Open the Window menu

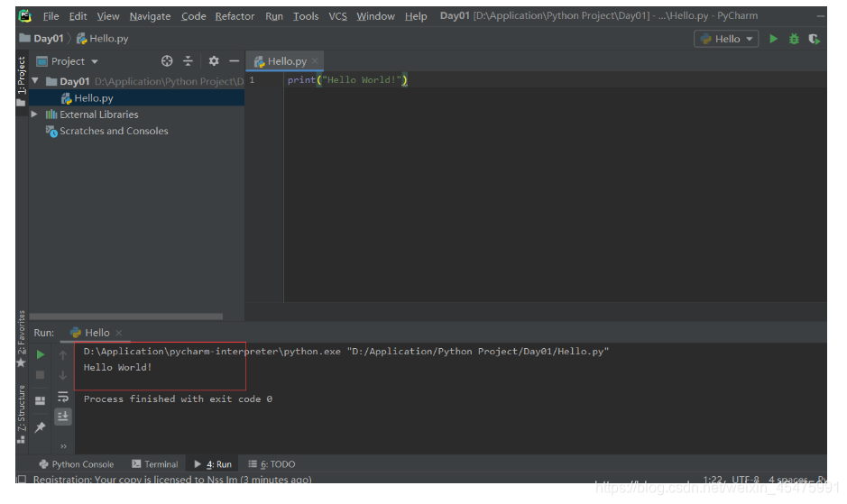pos(375,16)
